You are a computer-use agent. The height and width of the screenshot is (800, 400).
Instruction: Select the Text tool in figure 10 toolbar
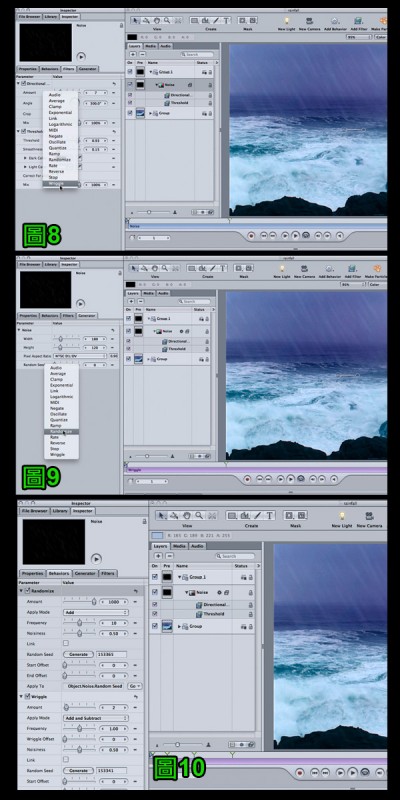tap(269, 515)
